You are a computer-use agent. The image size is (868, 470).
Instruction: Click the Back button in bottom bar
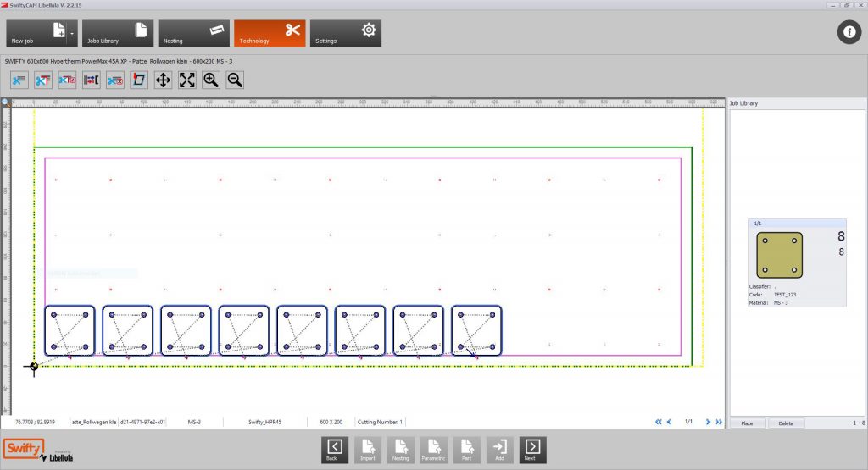click(335, 450)
